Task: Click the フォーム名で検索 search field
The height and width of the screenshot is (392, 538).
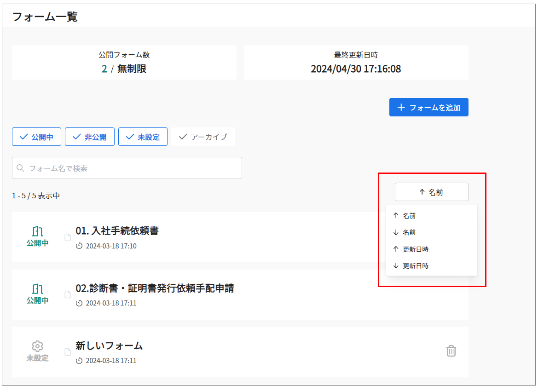Action: pos(127,168)
